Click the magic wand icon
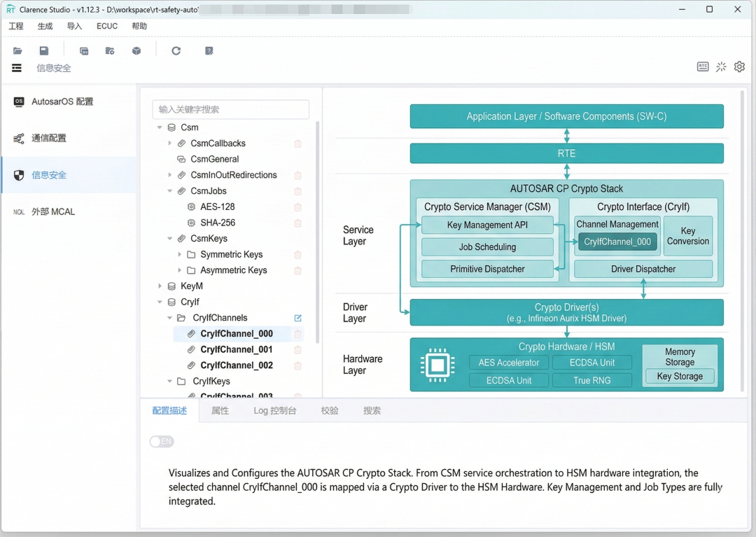This screenshot has height=537, width=756. point(721,67)
